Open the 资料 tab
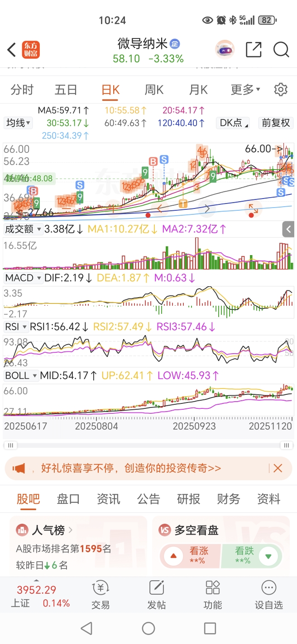Image resolution: width=297 pixels, height=644 pixels. [269, 499]
